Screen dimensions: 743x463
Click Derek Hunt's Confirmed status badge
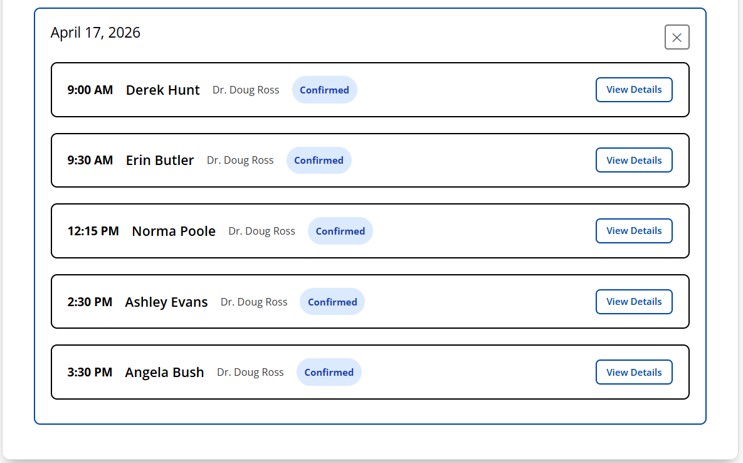pos(324,90)
